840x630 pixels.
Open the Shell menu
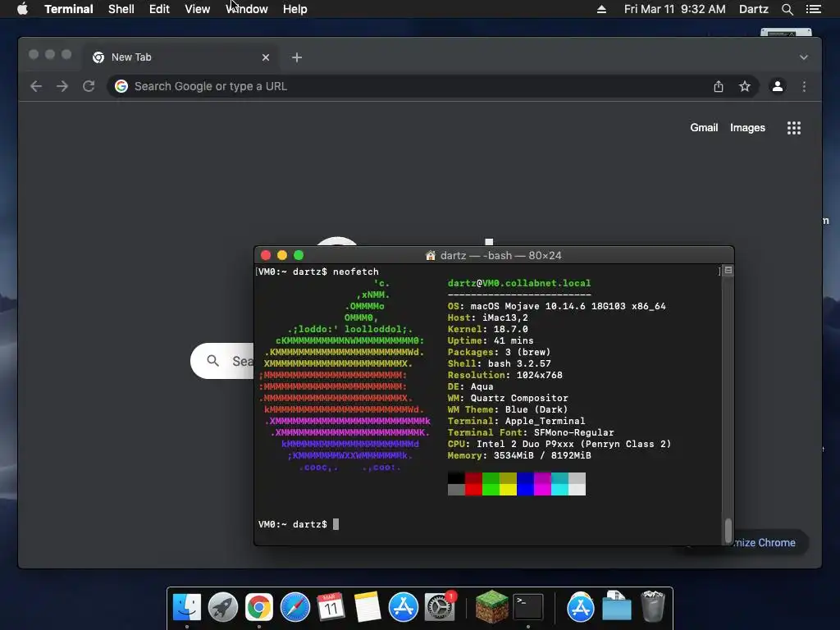(121, 9)
